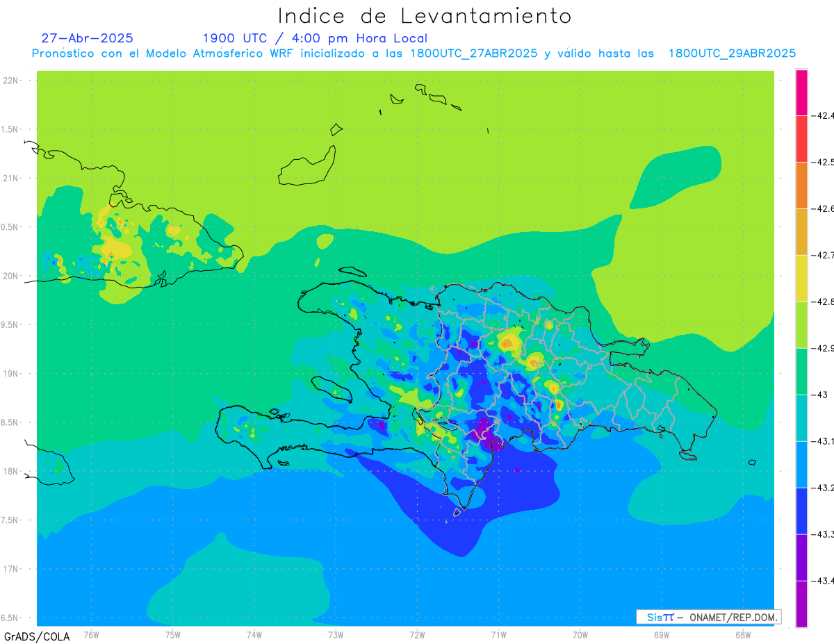This screenshot has width=834, height=644.
Task: Click the '74W' longitude label
Action: pyautogui.click(x=254, y=634)
